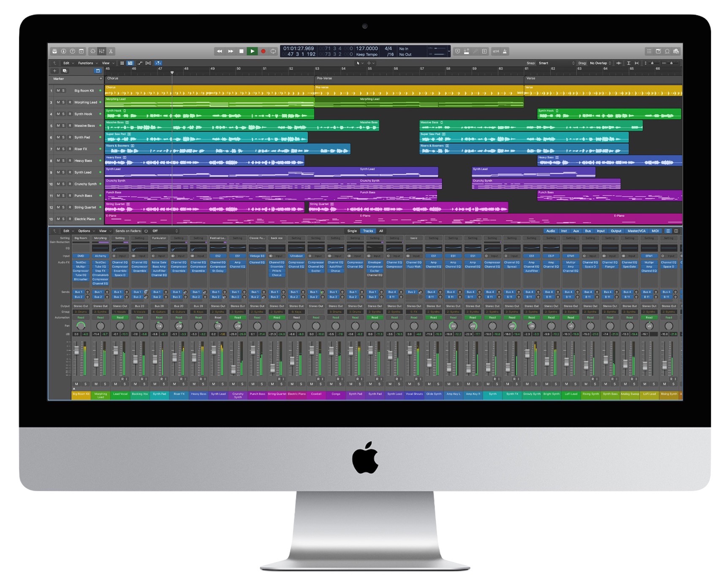Viewport: 728px width, 587px height.
Task: Toggle Cycle mode in the transport
Action: coord(274,51)
